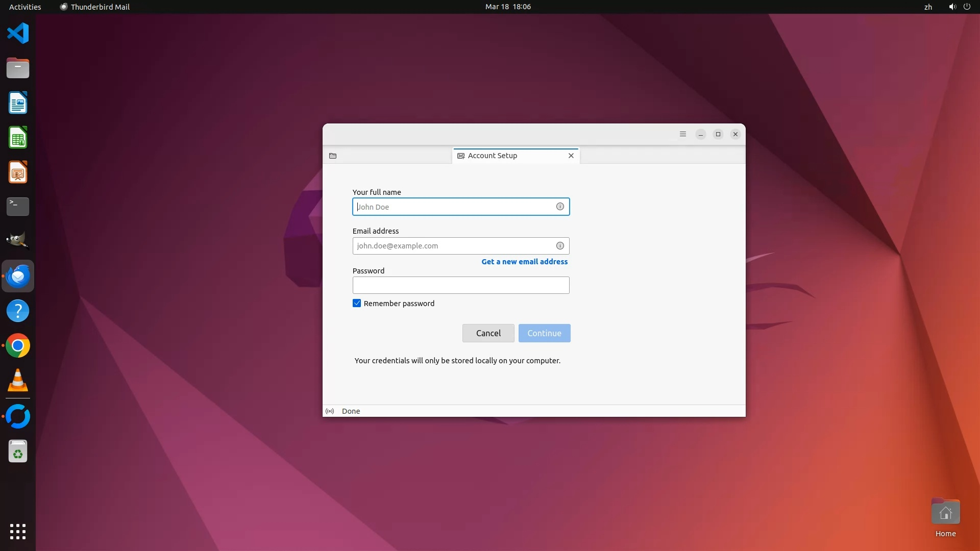This screenshot has height=551, width=980.
Task: Open the Terminal from the dock
Action: pos(18,207)
